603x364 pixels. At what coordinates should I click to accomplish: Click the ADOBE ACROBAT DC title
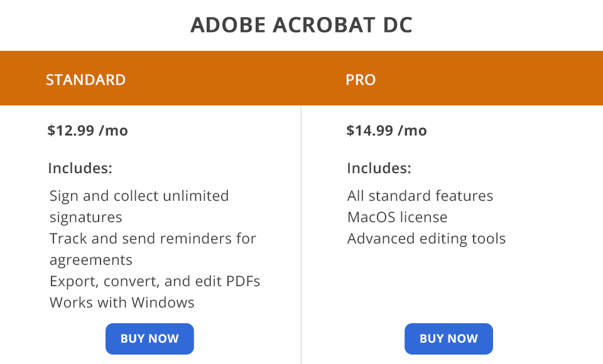click(301, 25)
